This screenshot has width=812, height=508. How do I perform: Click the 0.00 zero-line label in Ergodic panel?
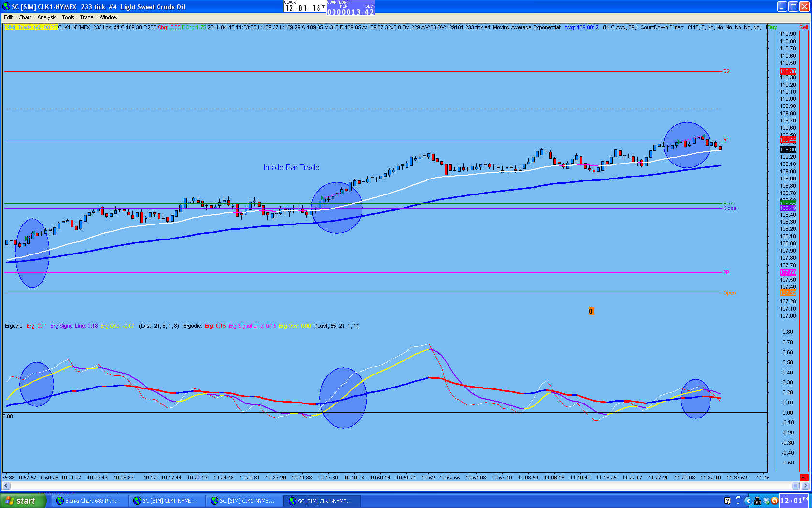(8, 416)
